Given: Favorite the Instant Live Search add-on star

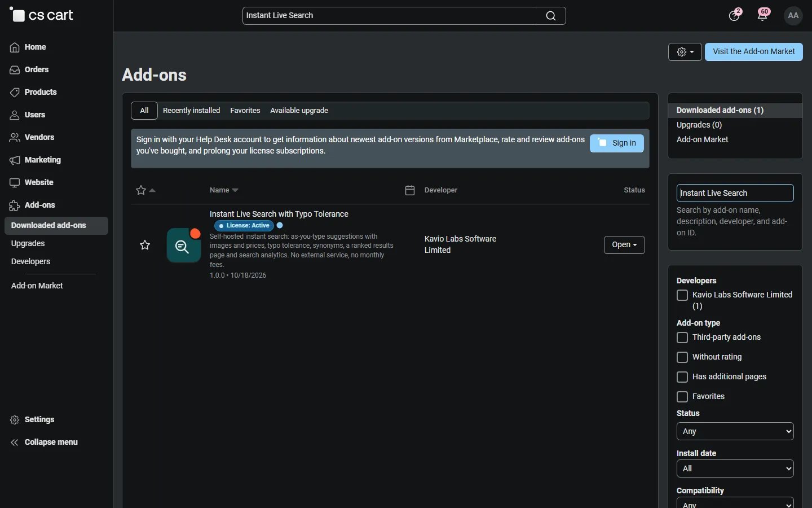Looking at the screenshot, I should coord(145,245).
